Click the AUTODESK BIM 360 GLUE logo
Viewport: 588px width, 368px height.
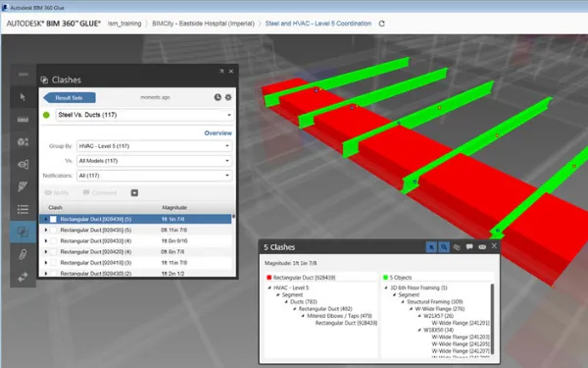[54, 24]
